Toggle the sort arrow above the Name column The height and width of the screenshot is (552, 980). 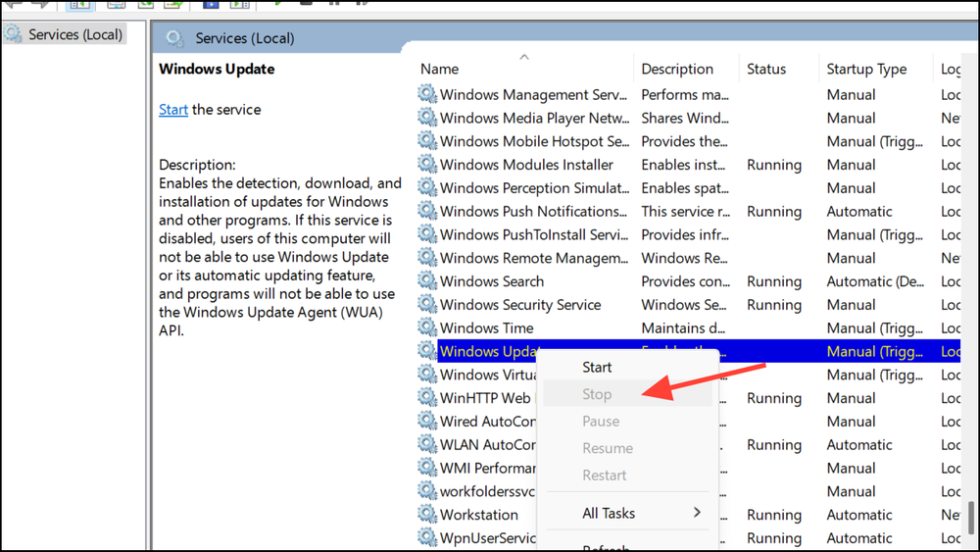click(x=524, y=57)
